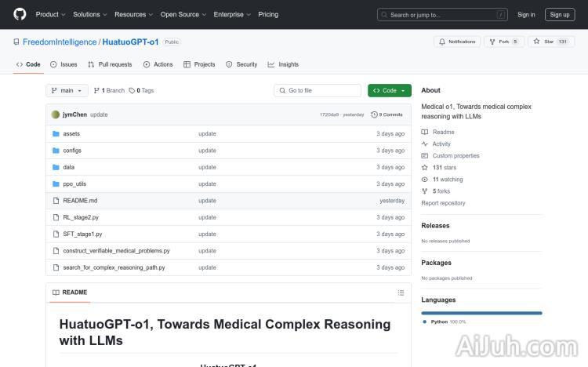
Task: Open the README outline list icon
Action: [401, 293]
